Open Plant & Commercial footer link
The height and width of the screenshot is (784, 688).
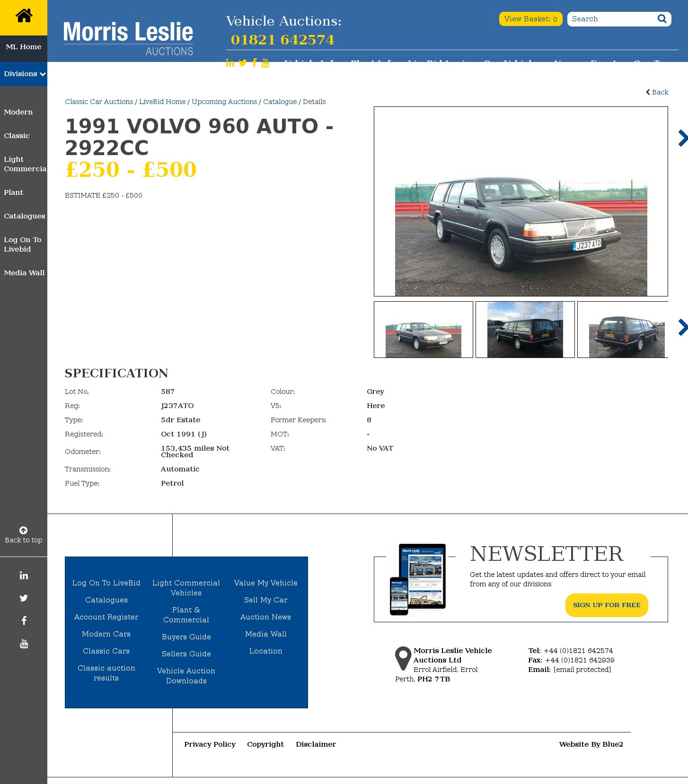coord(186,615)
